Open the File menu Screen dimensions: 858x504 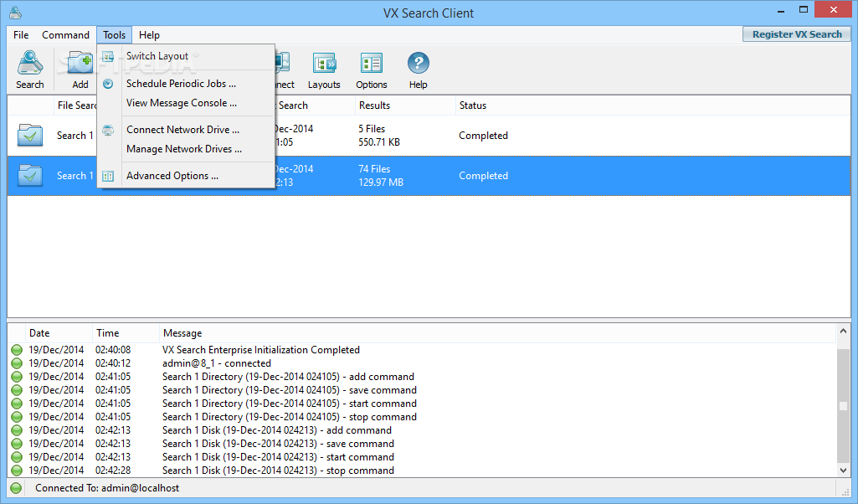point(21,35)
